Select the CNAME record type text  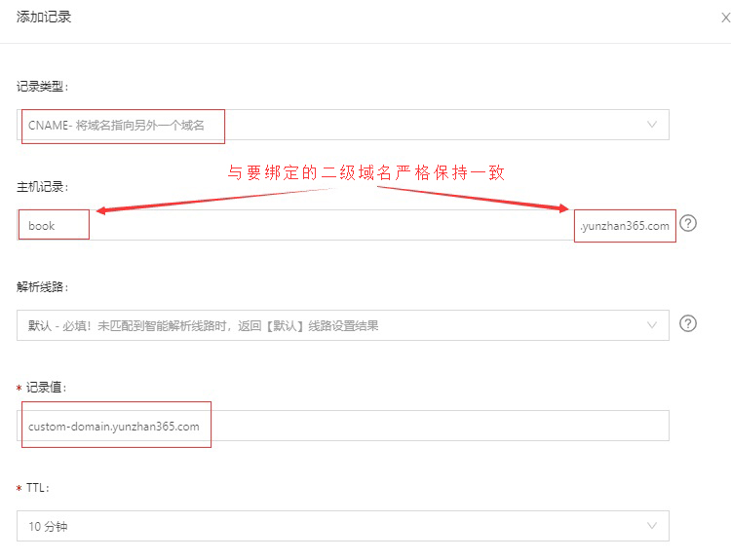(116, 125)
